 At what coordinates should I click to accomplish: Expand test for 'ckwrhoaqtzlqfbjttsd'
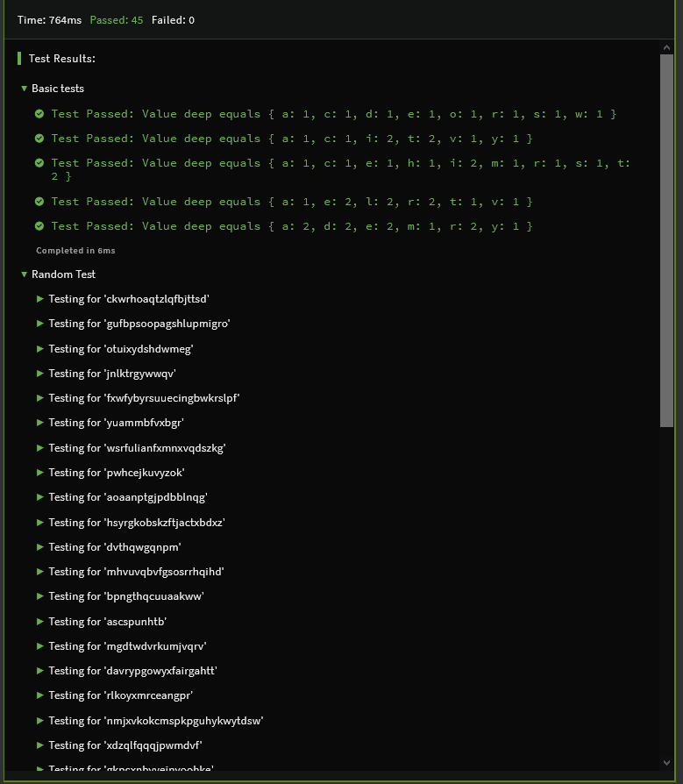[40, 299]
